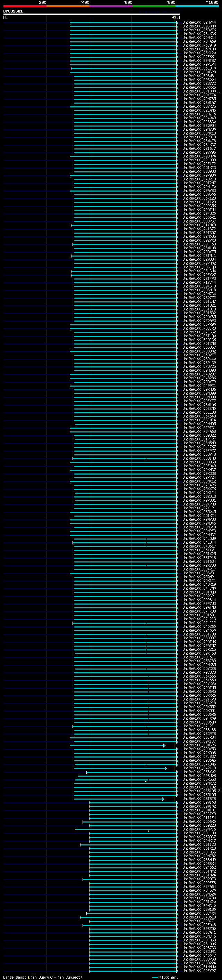Click the white query sequence bar

[x=92, y=14]
